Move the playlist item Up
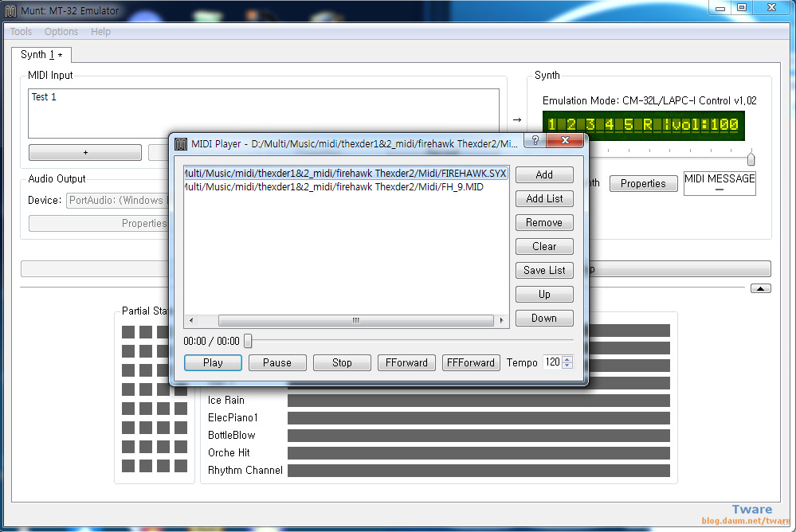The image size is (796, 532). (544, 294)
